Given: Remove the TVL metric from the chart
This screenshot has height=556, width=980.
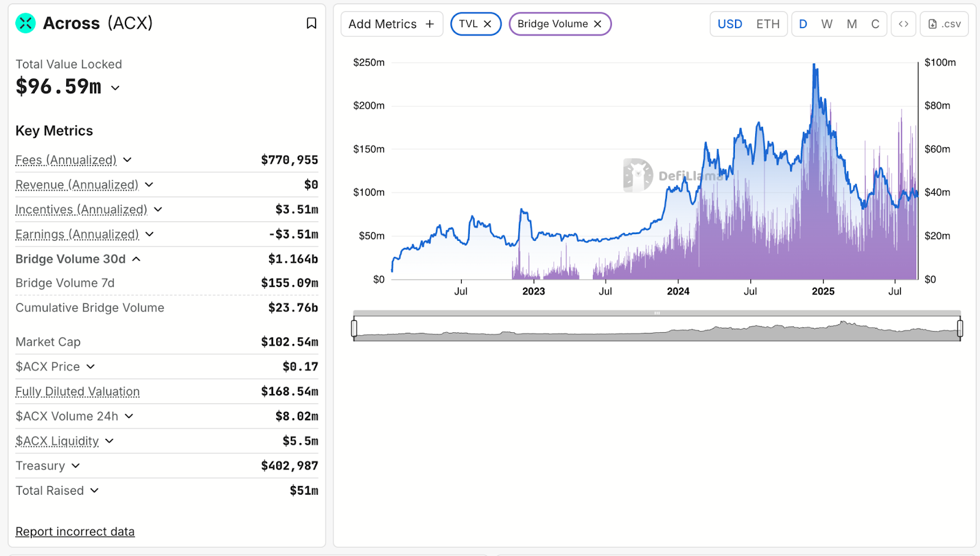Looking at the screenshot, I should click(x=487, y=23).
